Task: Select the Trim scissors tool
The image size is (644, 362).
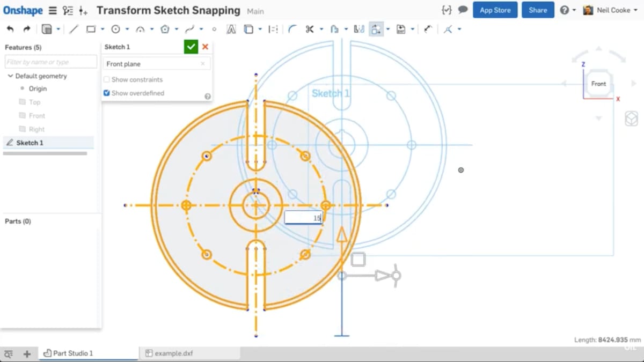Action: click(x=310, y=29)
